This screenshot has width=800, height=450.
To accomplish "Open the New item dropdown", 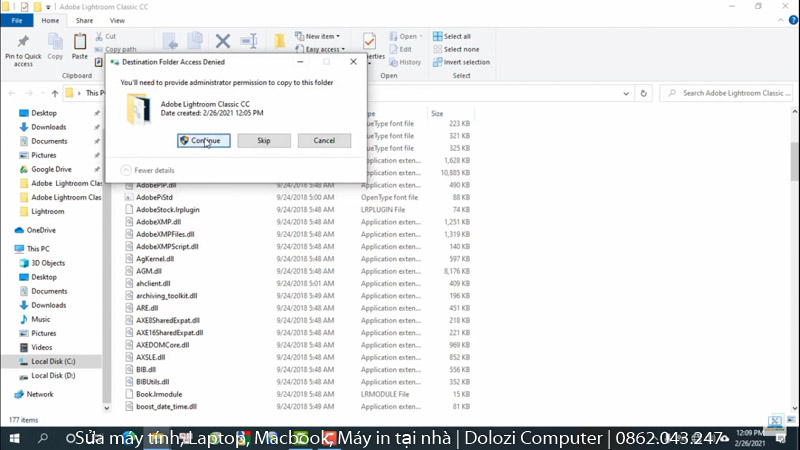I will pyautogui.click(x=322, y=36).
